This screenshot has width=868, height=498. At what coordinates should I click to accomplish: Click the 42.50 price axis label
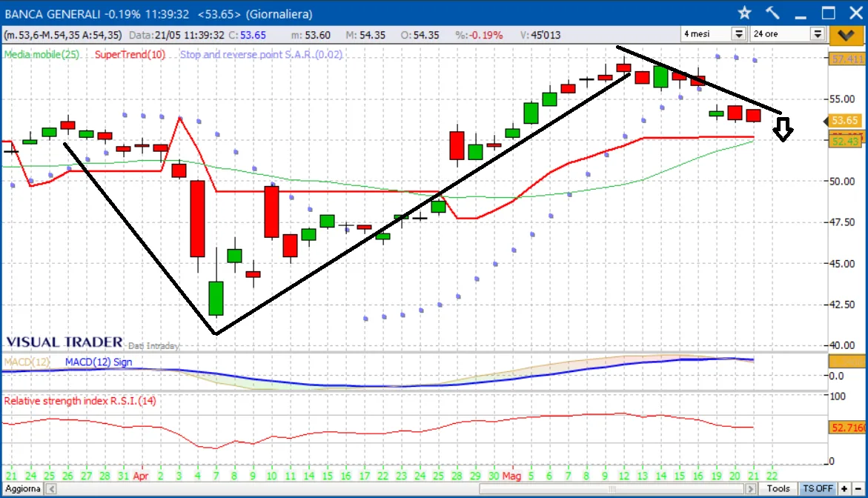pos(842,305)
